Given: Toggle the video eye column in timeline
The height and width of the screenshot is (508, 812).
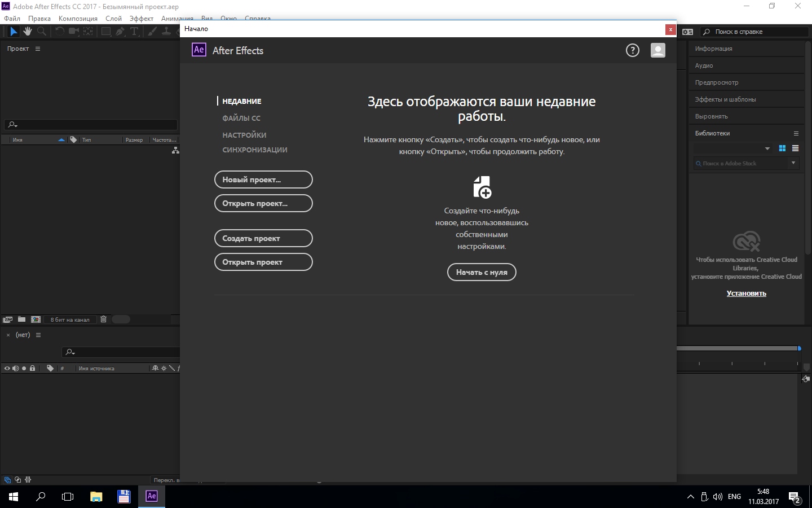Looking at the screenshot, I should 7,368.
